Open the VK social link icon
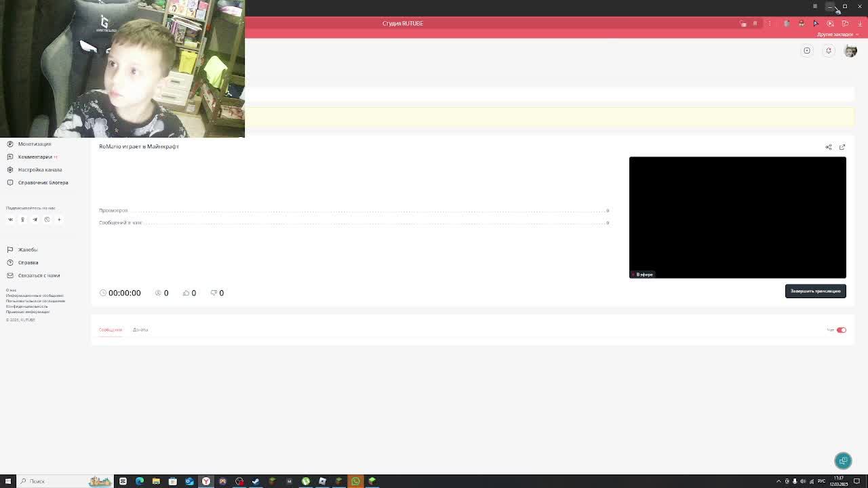Screen dimensions: 868x488 [x=10, y=220]
